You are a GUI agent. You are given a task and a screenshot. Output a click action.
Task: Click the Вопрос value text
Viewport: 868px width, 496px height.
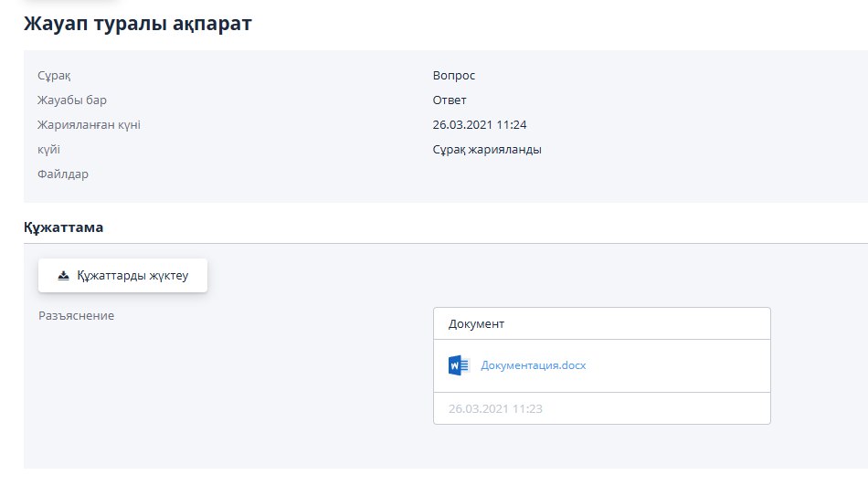[x=454, y=75]
